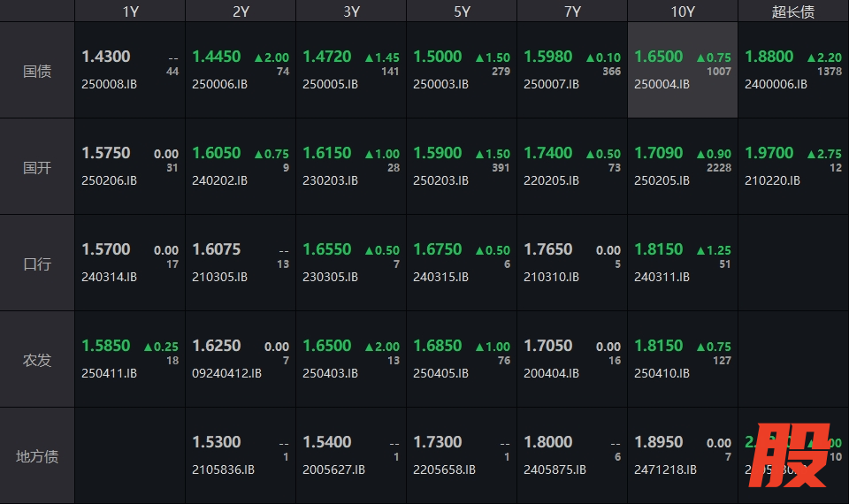Click the 农发 1Y yield 1.5850
849x504 pixels.
(105, 346)
